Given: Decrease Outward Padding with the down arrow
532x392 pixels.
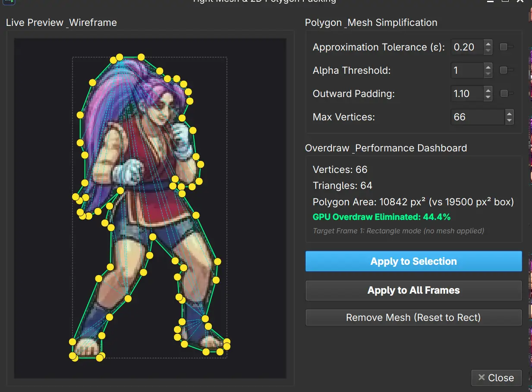Looking at the screenshot, I should click(x=488, y=97).
